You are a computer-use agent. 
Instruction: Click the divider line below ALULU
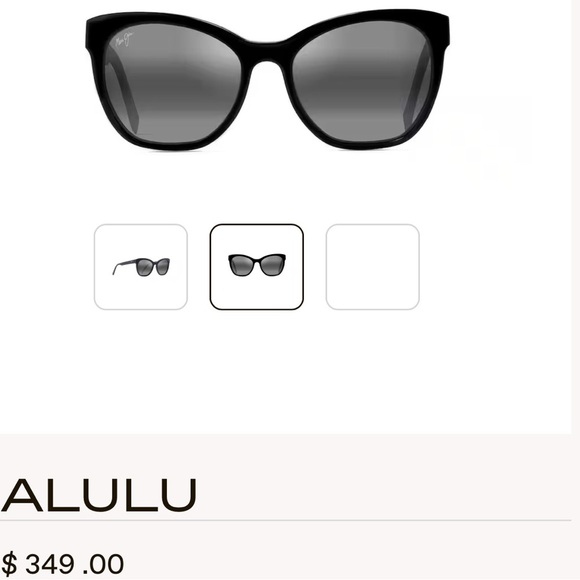tap(286, 520)
